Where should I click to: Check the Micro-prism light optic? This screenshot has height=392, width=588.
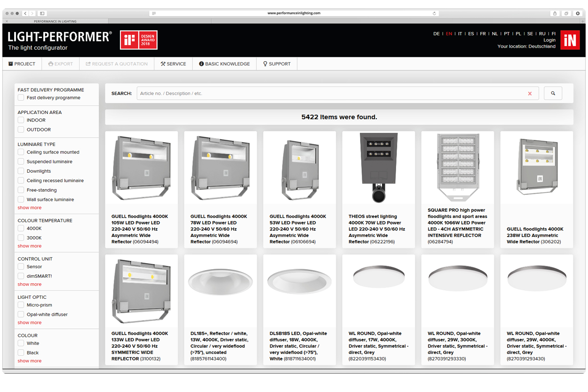tap(21, 305)
